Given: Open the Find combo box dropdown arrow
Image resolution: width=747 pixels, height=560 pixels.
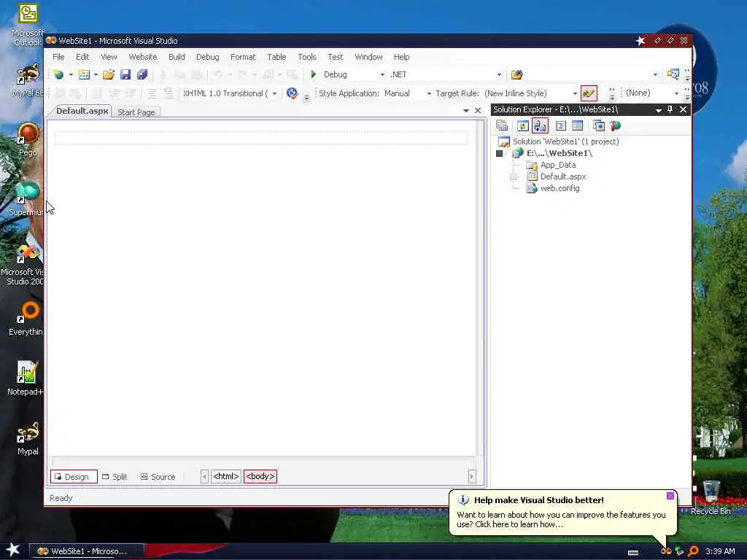Looking at the screenshot, I should [x=655, y=75].
